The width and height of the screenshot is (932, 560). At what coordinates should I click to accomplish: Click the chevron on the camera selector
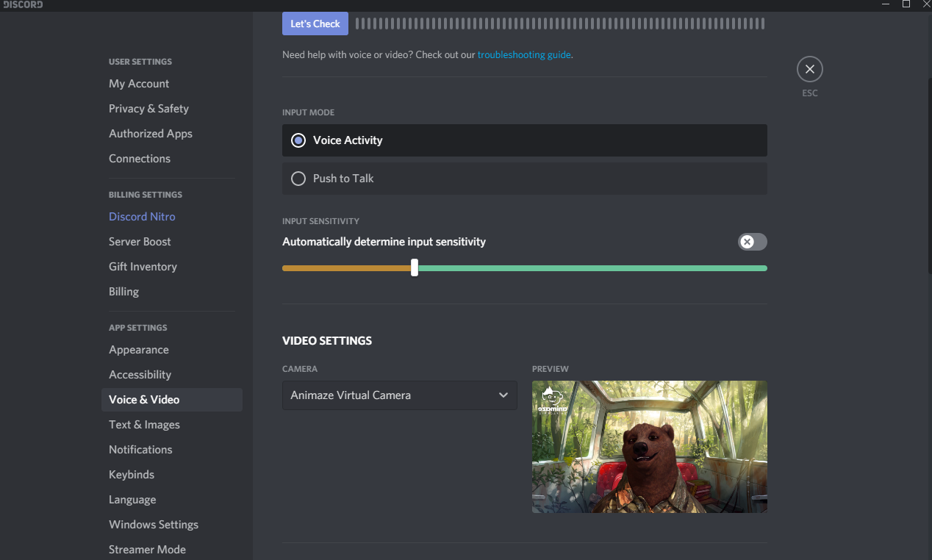pyautogui.click(x=503, y=395)
